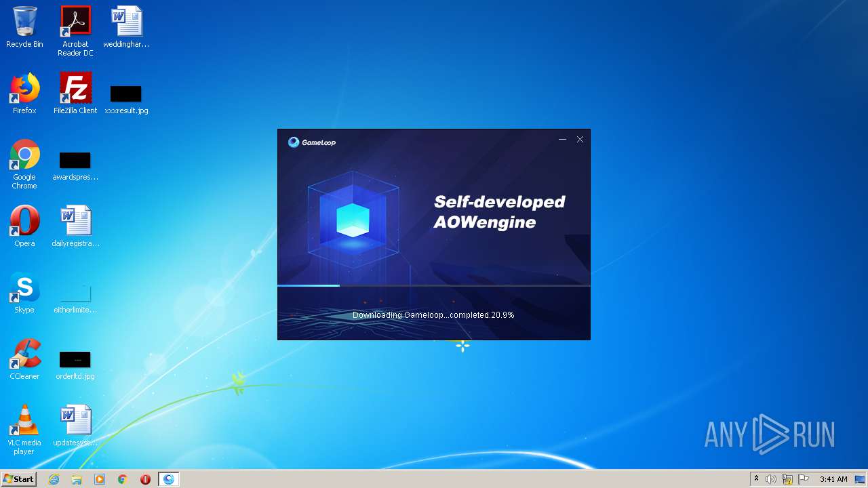Open Windows Media Player from taskbar
Image resolution: width=868 pixels, height=488 pixels.
[x=100, y=479]
